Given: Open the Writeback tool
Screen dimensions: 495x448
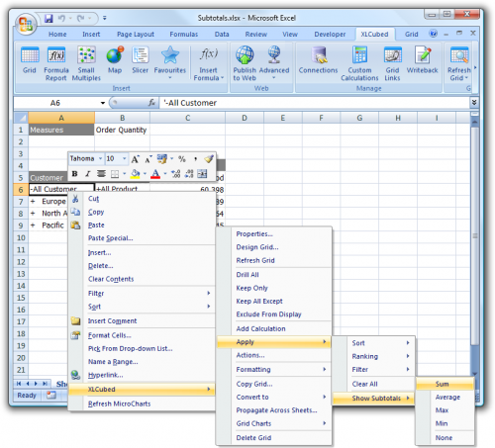Looking at the screenshot, I should (x=423, y=60).
